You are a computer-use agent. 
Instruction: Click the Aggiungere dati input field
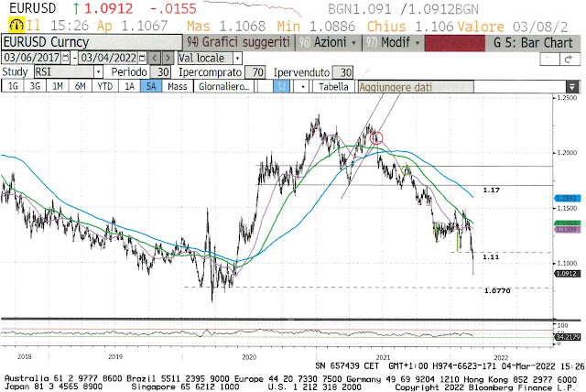(x=416, y=87)
